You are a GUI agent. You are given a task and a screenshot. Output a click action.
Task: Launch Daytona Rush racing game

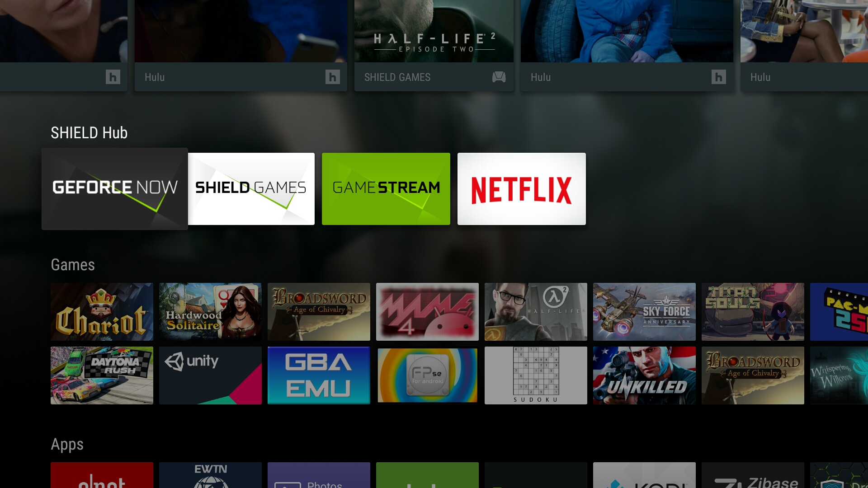click(x=102, y=375)
